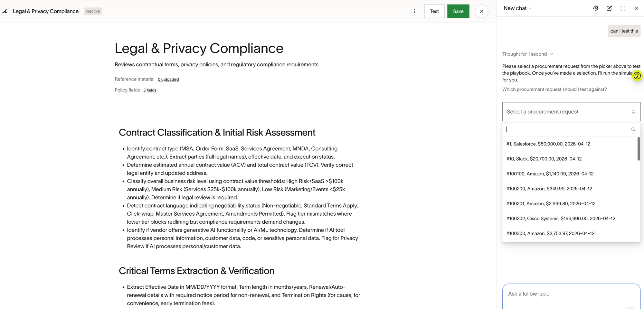The image size is (644, 309).
Task: Click the 'Policy fields' label
Action: [x=127, y=90]
